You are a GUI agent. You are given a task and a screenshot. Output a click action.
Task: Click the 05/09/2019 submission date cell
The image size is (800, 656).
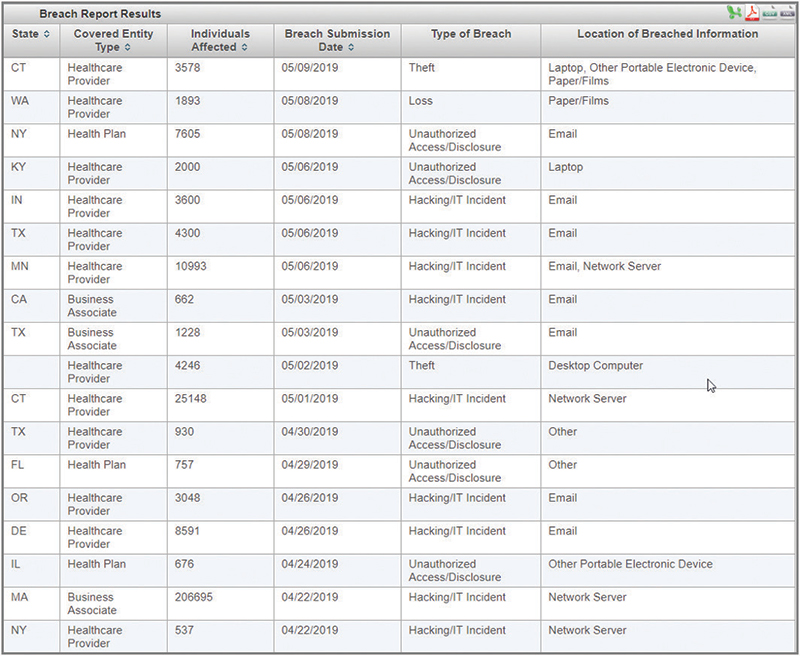click(x=310, y=68)
